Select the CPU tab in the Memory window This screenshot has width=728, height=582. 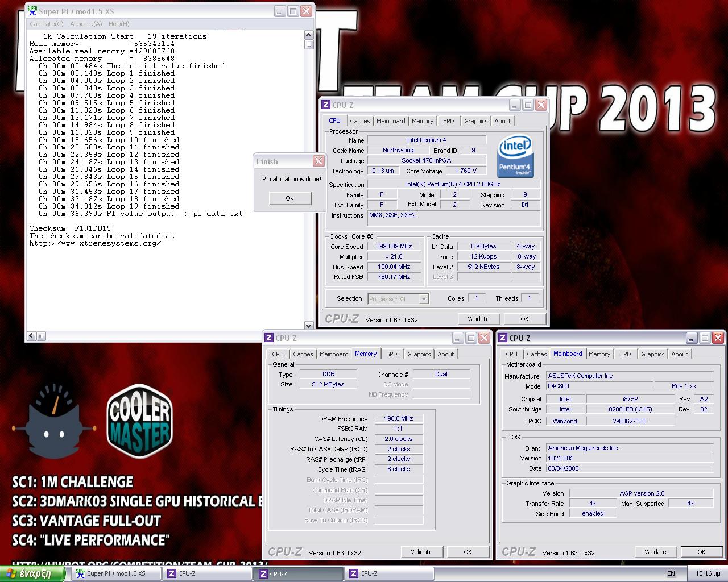click(x=278, y=354)
